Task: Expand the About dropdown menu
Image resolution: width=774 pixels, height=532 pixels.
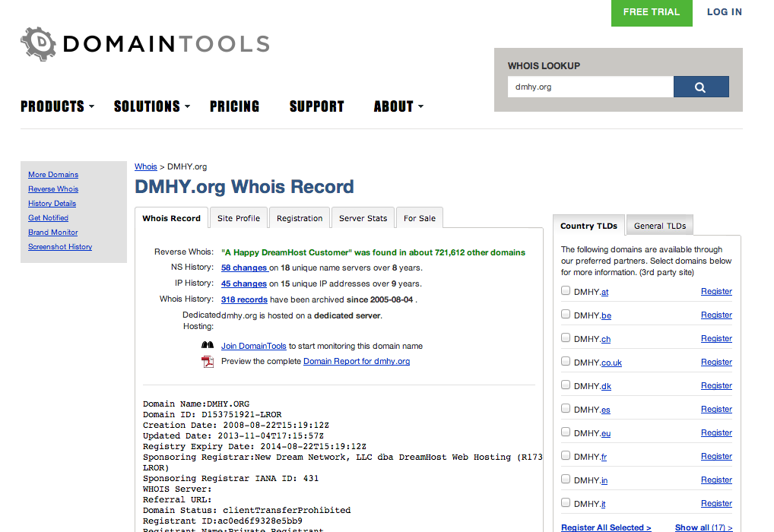Action: coord(399,106)
